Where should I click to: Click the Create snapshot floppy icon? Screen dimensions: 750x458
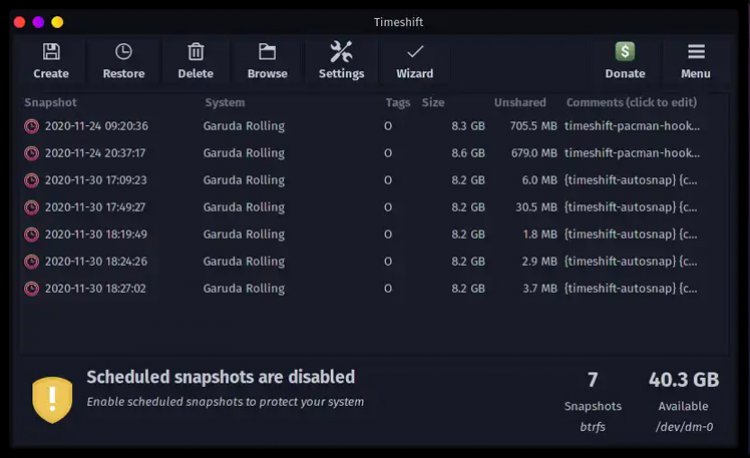(51, 52)
